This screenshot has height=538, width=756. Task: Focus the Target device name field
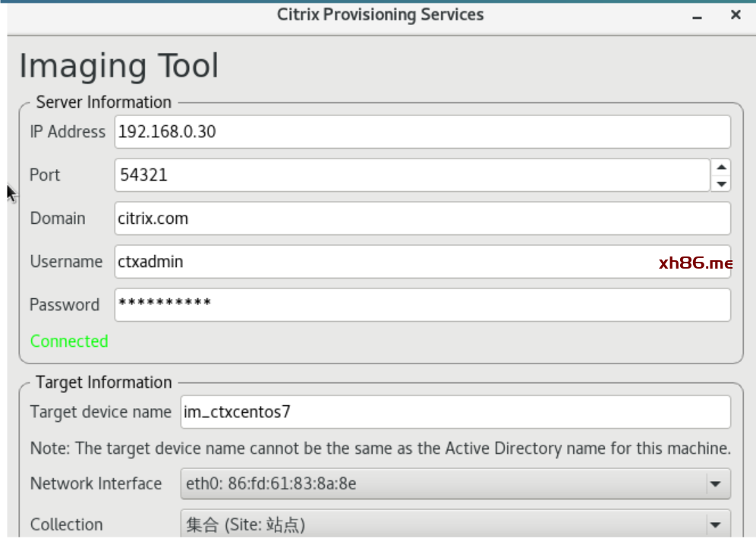click(455, 412)
